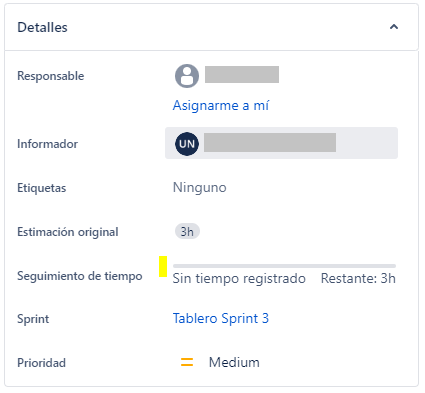This screenshot has width=425, height=393.
Task: Click the Responsable user avatar icon
Action: point(187,76)
